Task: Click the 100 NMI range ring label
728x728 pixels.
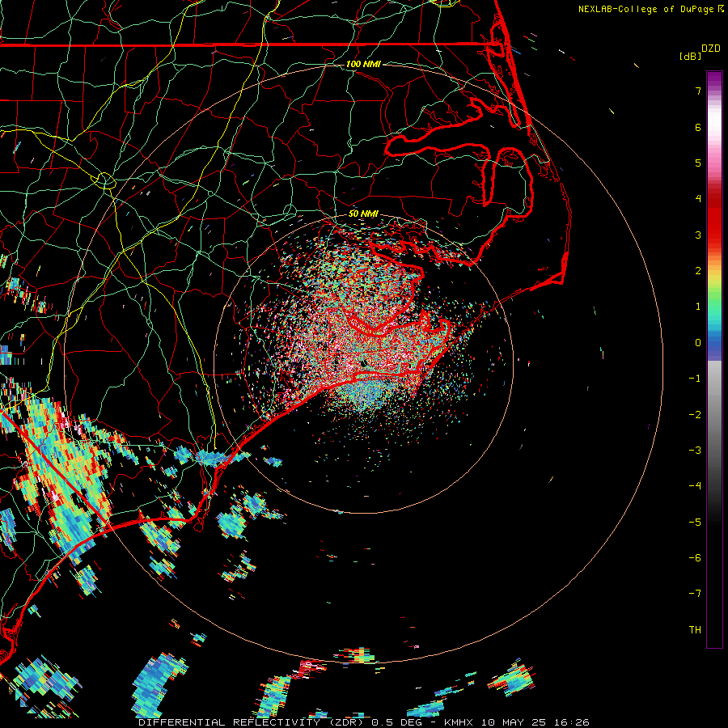Action: tap(363, 64)
